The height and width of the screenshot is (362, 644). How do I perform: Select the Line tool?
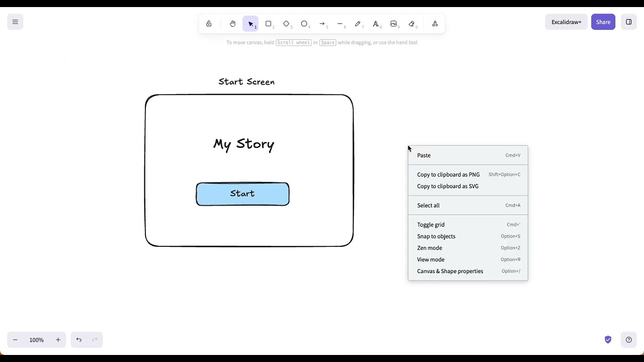click(340, 24)
